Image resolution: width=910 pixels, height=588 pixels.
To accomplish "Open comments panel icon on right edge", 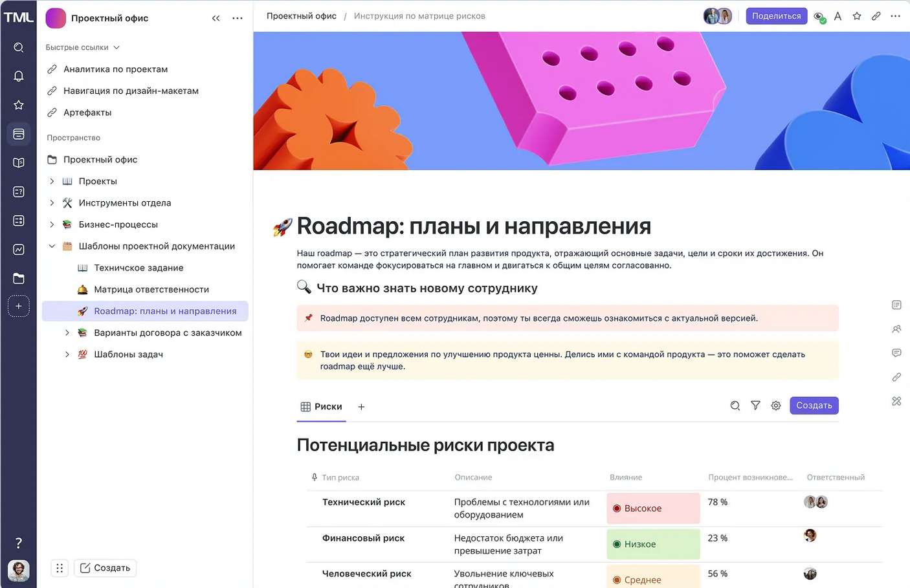I will pyautogui.click(x=896, y=353).
